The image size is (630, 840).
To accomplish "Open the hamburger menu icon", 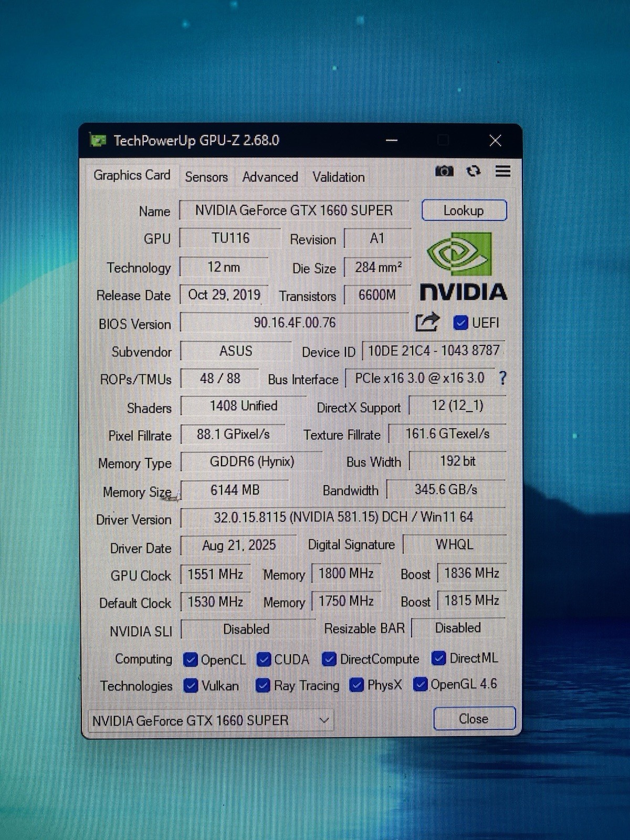I will coord(503,171).
